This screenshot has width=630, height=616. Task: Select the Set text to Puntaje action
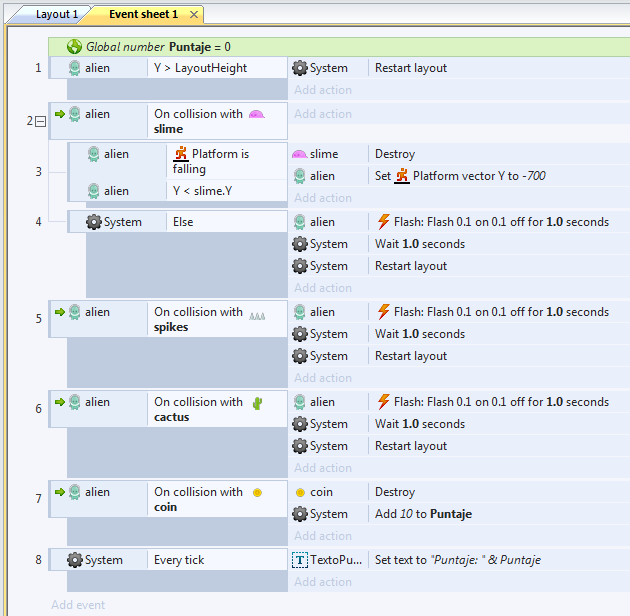457,560
